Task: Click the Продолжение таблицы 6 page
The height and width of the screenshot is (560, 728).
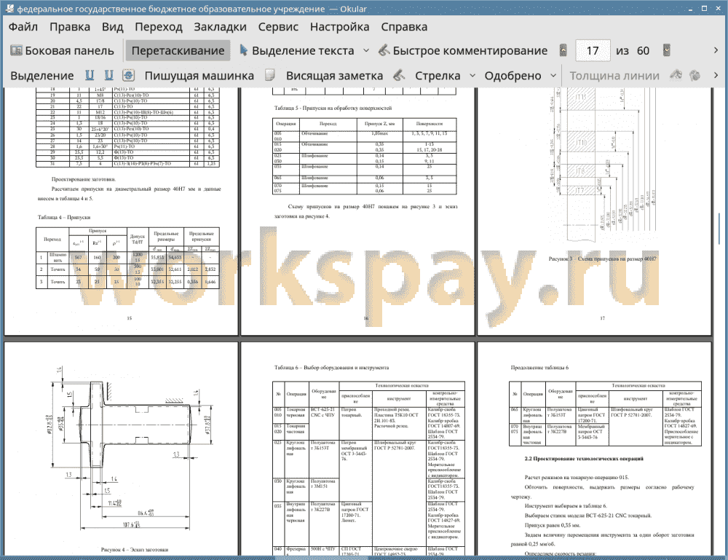Action: (594, 449)
